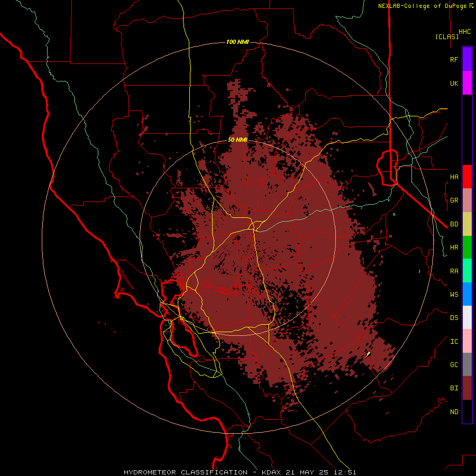Screen dimensions: 476x476
Task: Click the 100 NMI range ring label
Action: tap(237, 42)
